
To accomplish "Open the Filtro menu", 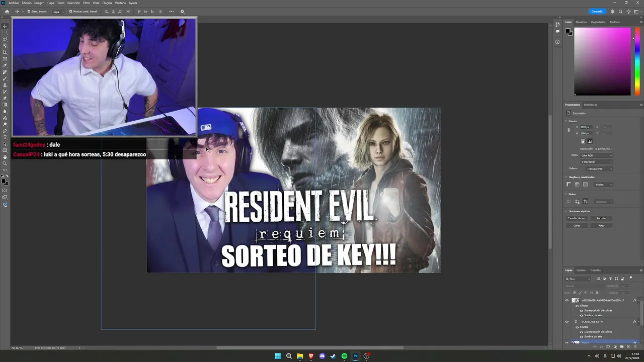I will 86,3.
